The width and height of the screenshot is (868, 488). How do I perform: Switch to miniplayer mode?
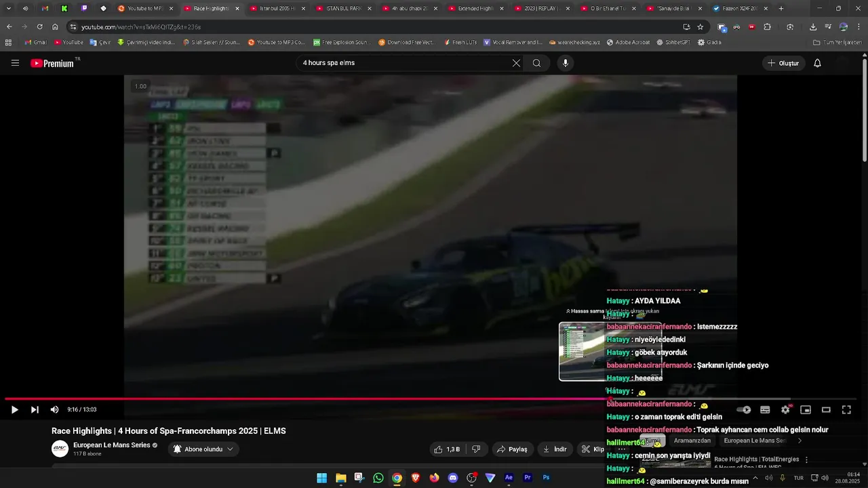tap(806, 409)
